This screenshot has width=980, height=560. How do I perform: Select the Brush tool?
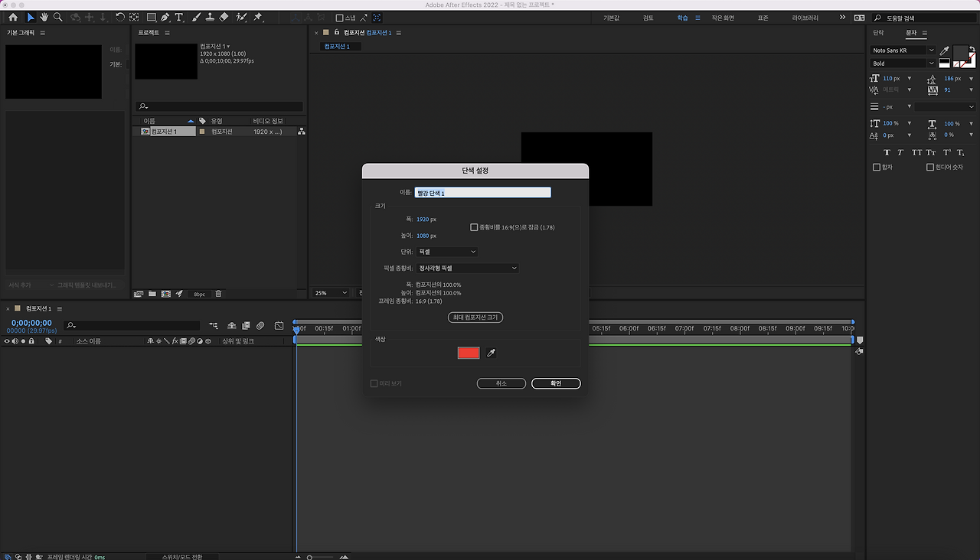196,17
